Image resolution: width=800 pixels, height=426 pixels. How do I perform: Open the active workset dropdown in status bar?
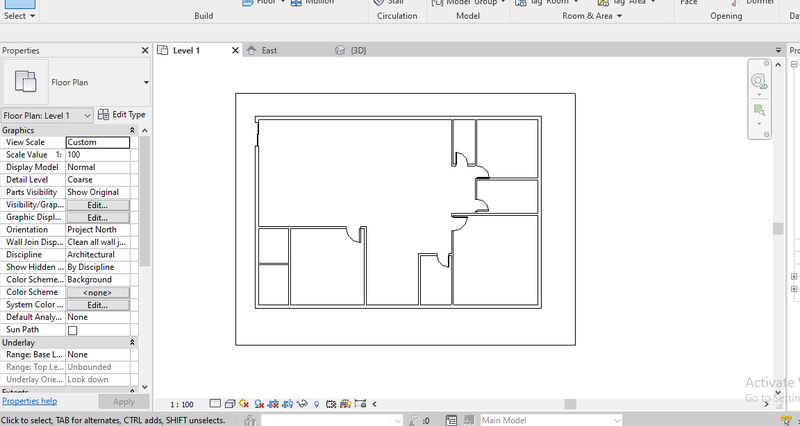click(397, 420)
